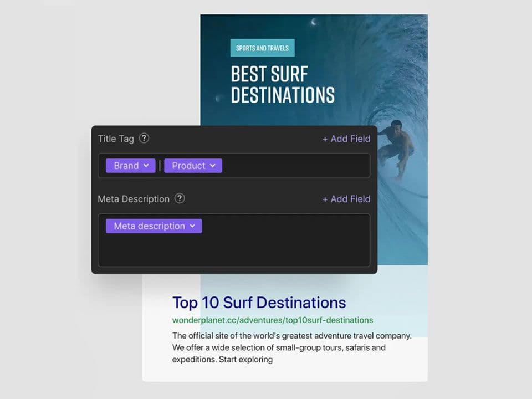Click inside the Title Tag input box
The height and width of the screenshot is (399, 532).
click(x=294, y=166)
